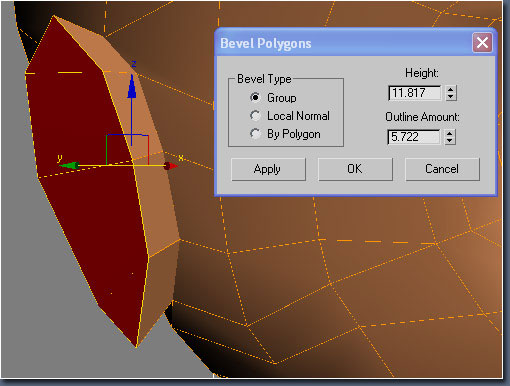The image size is (510, 386).
Task: Increase Height with the spinner up arrow
Action: coord(450,89)
